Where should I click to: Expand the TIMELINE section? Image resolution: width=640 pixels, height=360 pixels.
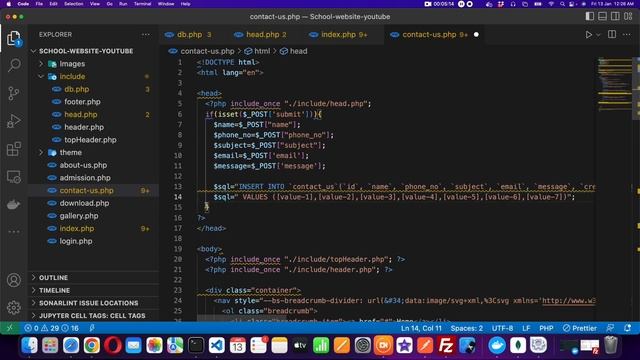[x=54, y=290]
